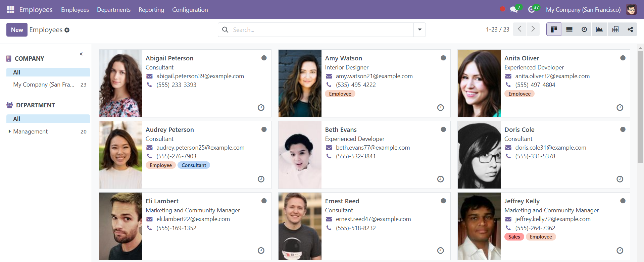The image size is (644, 262).
Task: Open the user avatar menu
Action: 631,9
